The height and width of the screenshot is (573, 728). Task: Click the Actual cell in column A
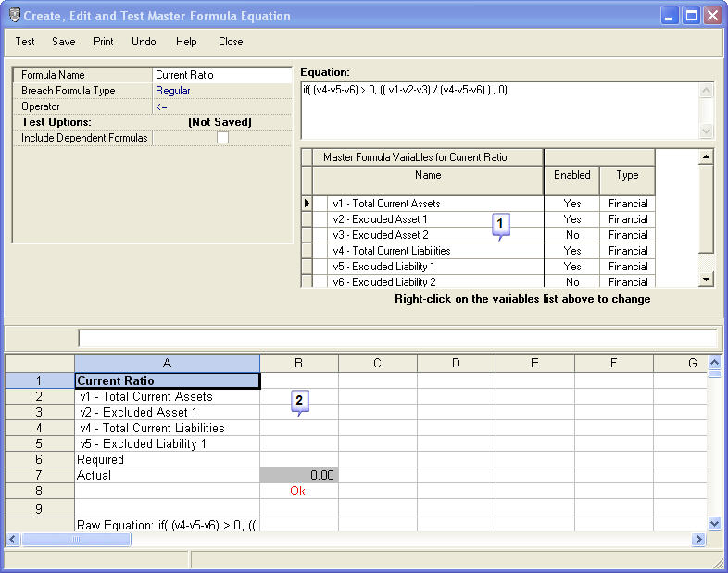167,475
